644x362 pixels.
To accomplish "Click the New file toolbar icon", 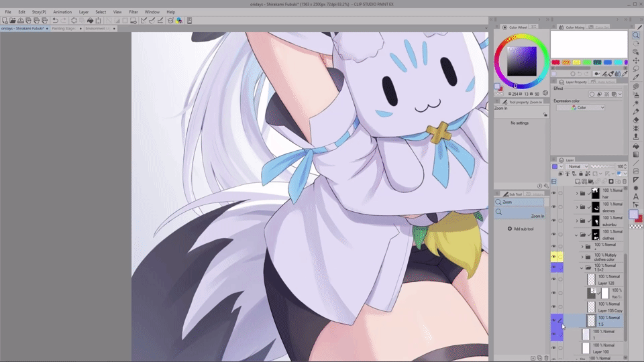I will [x=5, y=21].
